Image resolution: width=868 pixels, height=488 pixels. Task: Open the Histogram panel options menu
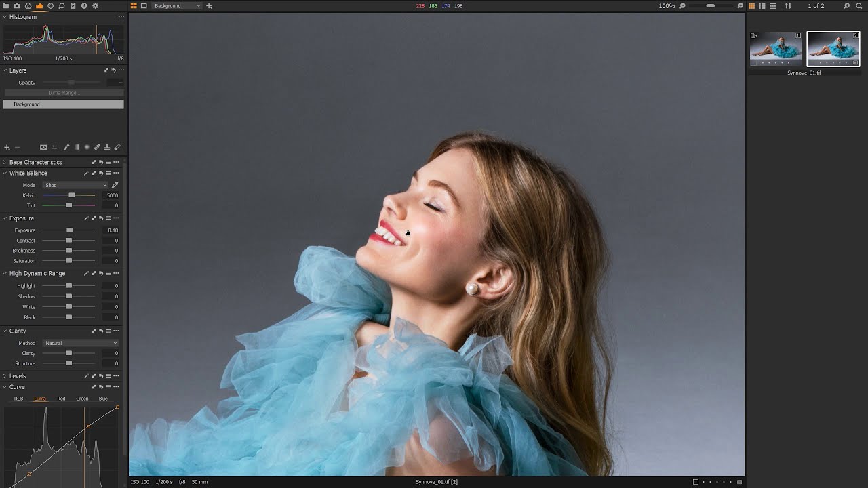[121, 17]
